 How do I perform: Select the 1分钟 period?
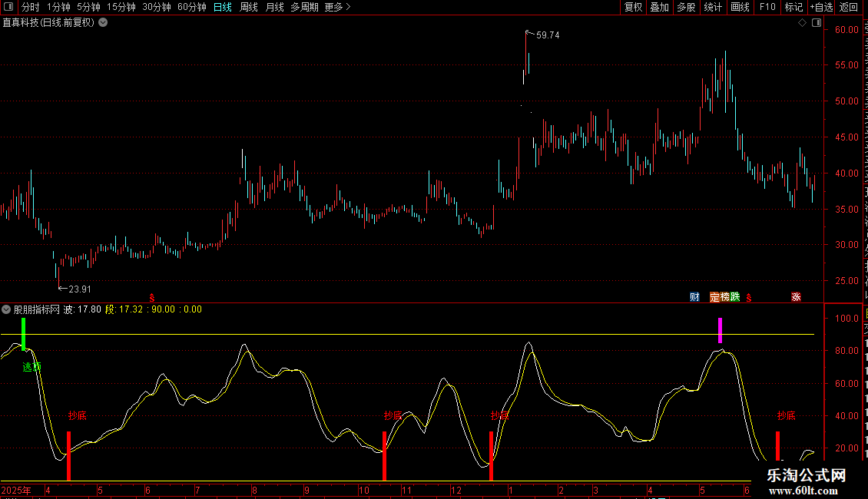point(58,7)
